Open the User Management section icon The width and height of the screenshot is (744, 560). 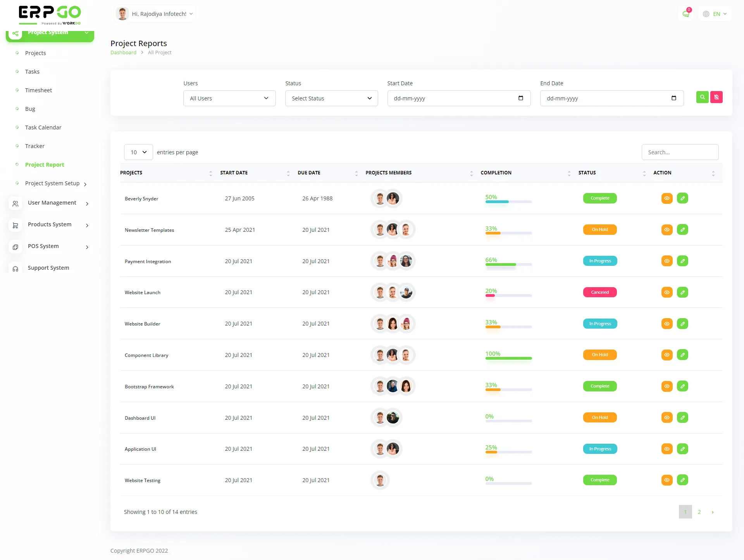[15, 203]
